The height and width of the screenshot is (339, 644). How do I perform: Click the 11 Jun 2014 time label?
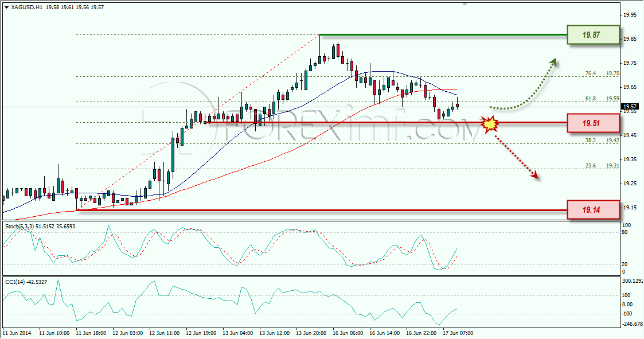pos(17,333)
